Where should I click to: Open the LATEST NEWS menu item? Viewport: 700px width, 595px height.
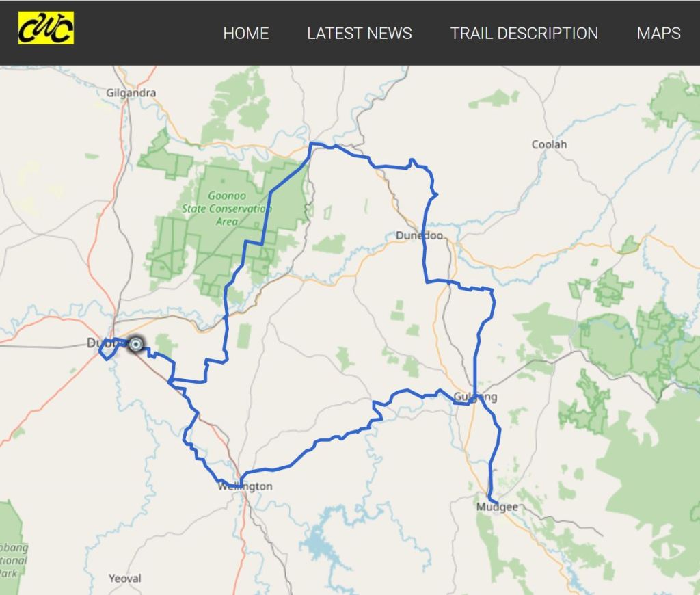[360, 33]
